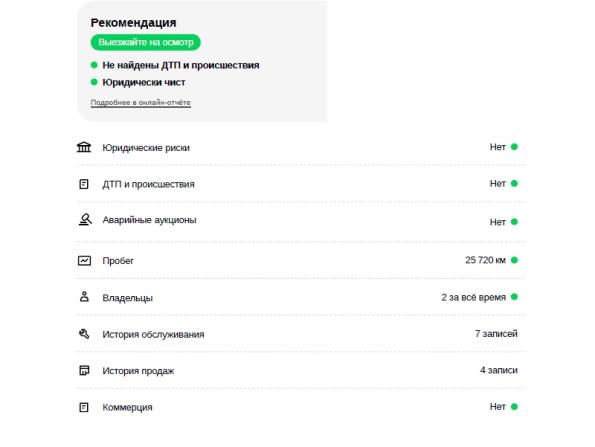
Task: Click the wrench icon beside История обслуживания
Action: point(84,334)
